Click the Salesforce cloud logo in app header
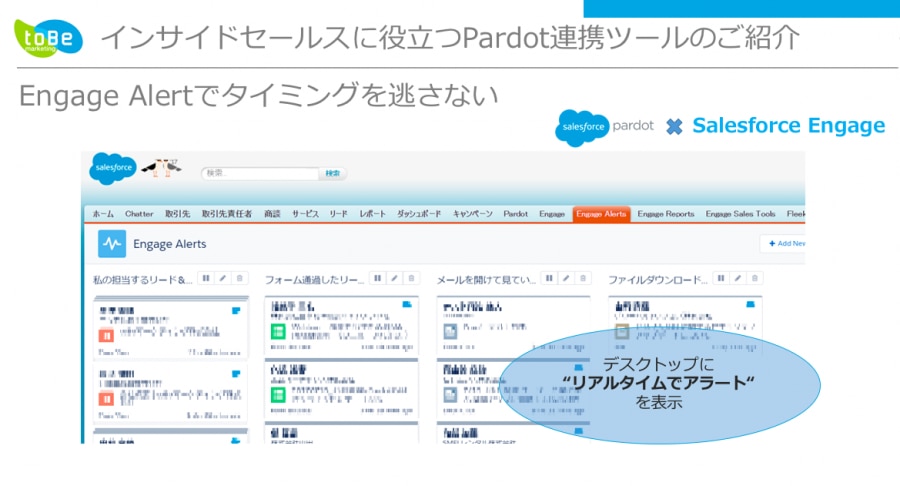The height and width of the screenshot is (486, 900). [112, 168]
